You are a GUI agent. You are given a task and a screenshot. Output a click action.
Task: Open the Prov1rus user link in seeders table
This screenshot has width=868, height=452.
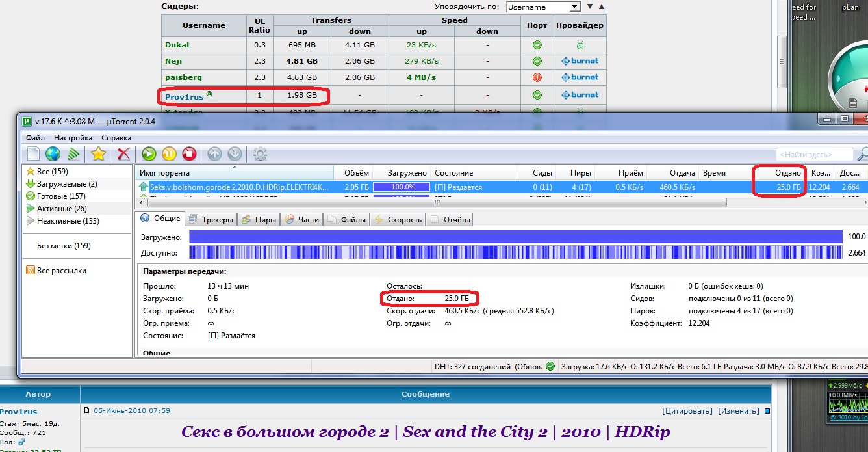[185, 96]
